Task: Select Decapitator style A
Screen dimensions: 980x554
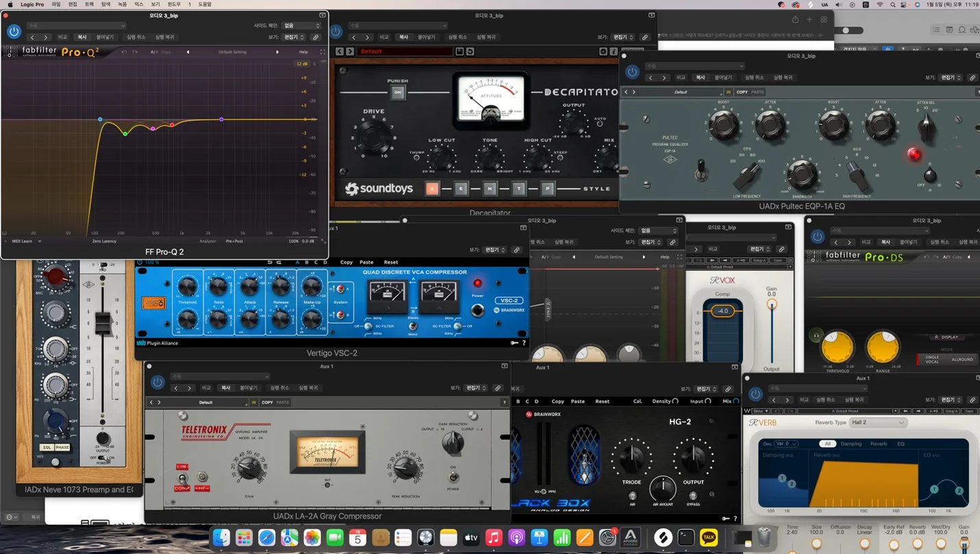Action: coord(432,188)
